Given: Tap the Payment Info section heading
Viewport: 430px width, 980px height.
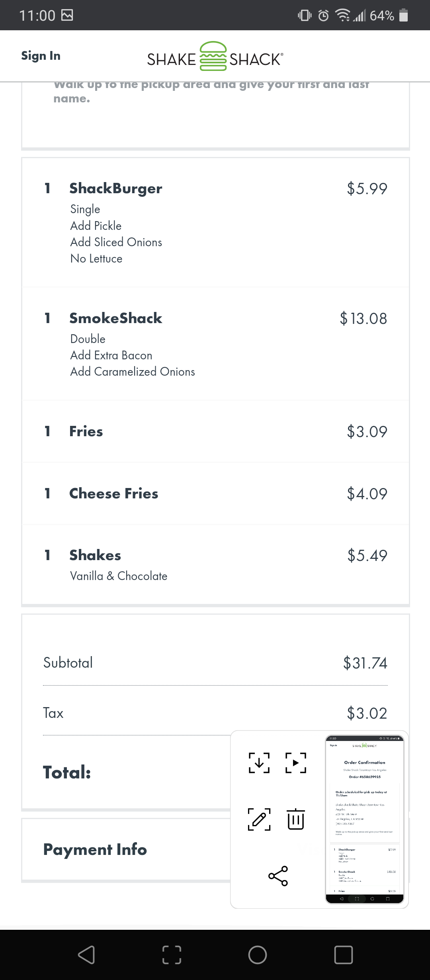Looking at the screenshot, I should [95, 849].
